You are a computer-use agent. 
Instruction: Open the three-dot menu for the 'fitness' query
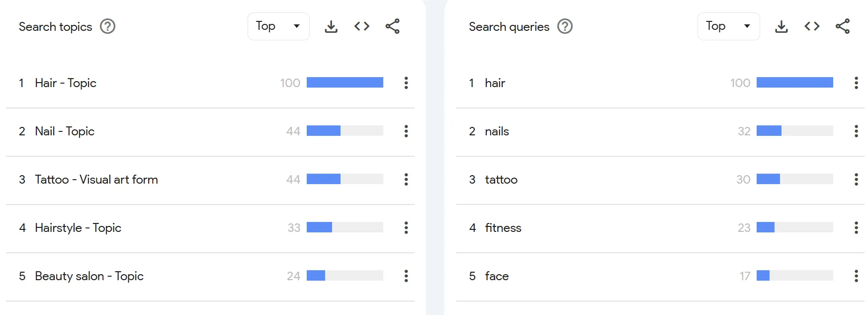pos(856,227)
